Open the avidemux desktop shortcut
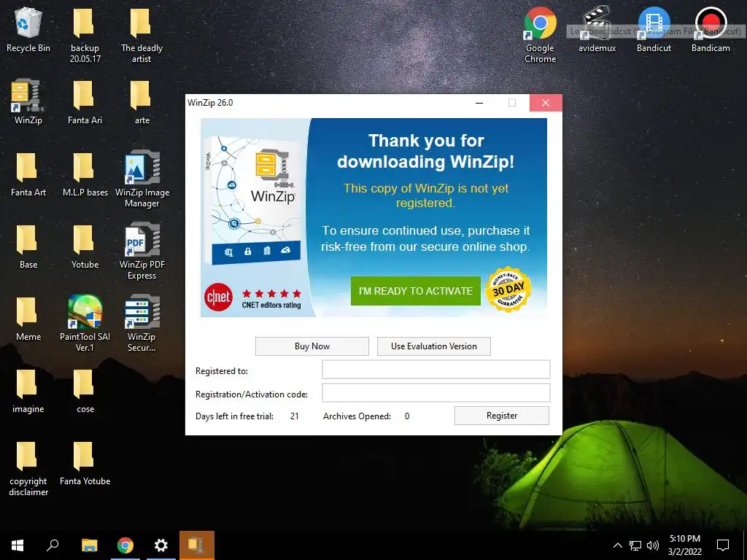This screenshot has width=747, height=560. coord(597,30)
